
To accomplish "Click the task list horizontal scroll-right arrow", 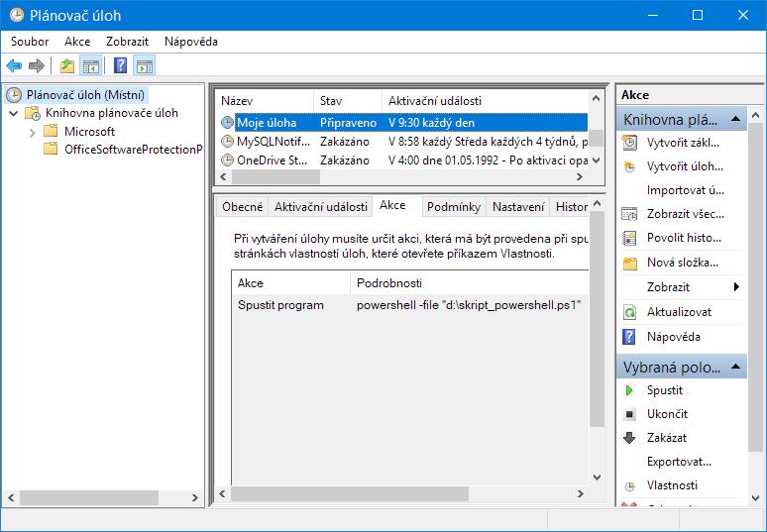I will (x=580, y=177).
